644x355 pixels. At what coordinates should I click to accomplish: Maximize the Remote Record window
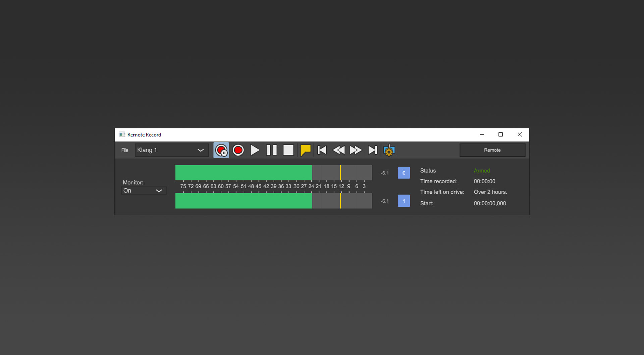click(x=501, y=134)
